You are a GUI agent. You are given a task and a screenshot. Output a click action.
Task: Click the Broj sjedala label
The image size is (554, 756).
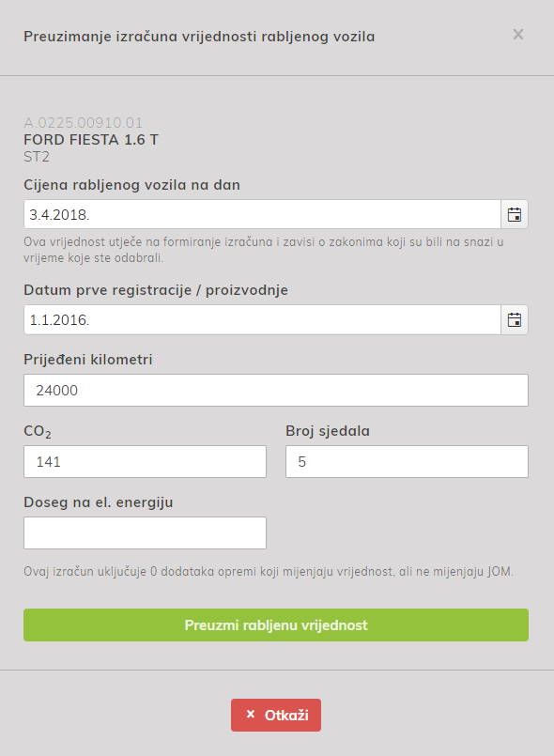[328, 431]
